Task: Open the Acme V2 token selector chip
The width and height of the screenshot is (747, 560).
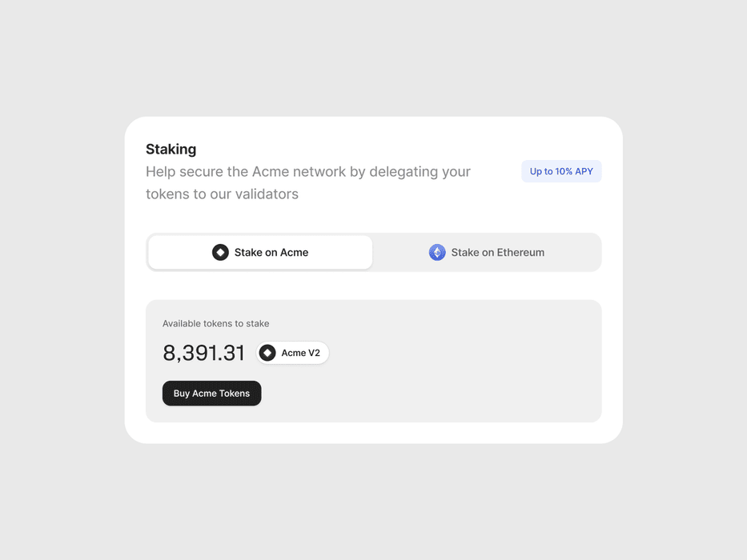Action: [292, 353]
